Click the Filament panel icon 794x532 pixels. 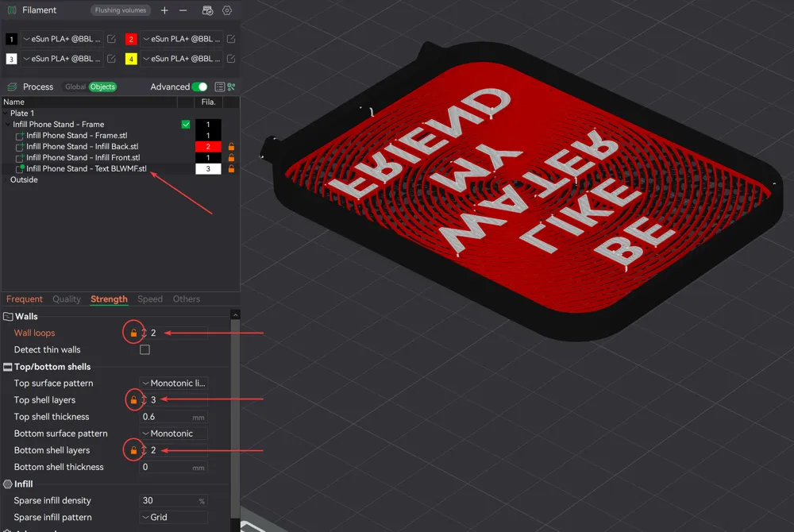point(11,10)
